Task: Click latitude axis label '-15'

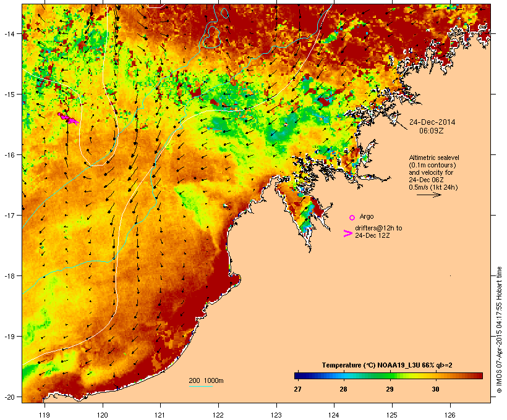Action: coord(9,94)
